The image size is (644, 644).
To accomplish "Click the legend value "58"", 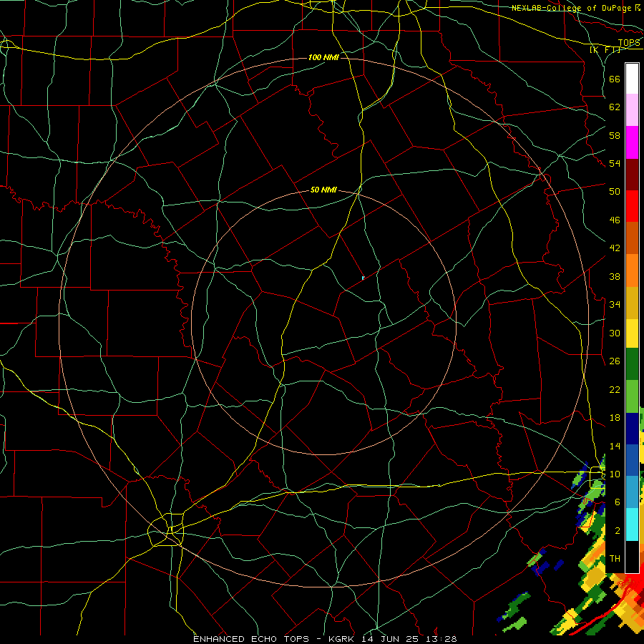I will pyautogui.click(x=615, y=135).
